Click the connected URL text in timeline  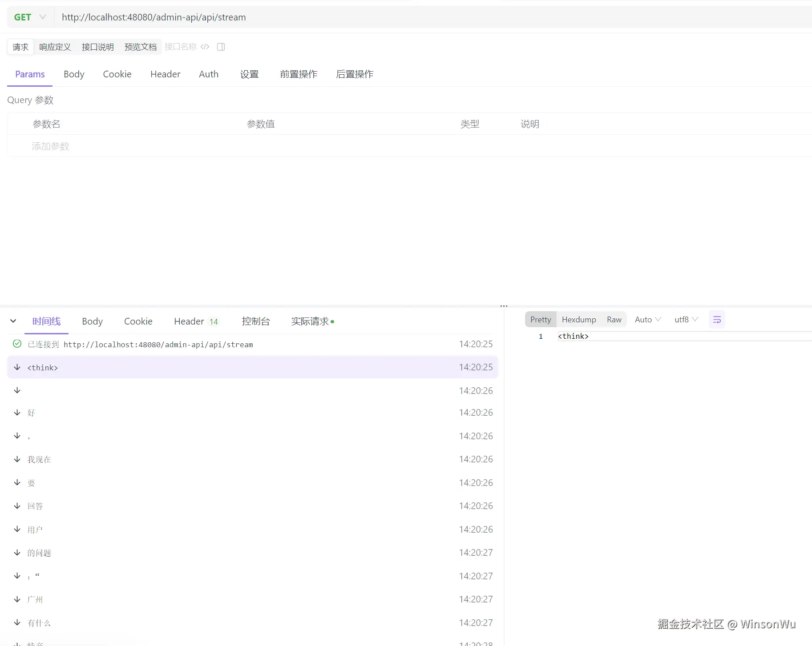click(158, 345)
